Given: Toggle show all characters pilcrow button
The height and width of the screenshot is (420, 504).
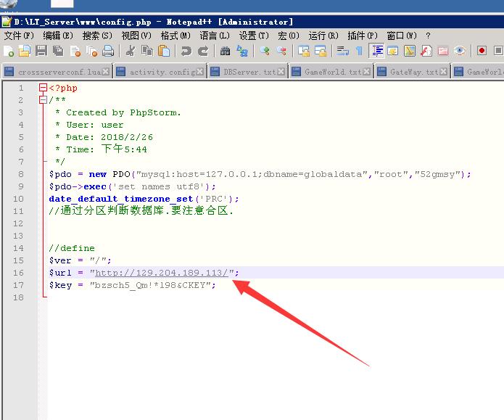Looking at the screenshot, I should [358, 51].
